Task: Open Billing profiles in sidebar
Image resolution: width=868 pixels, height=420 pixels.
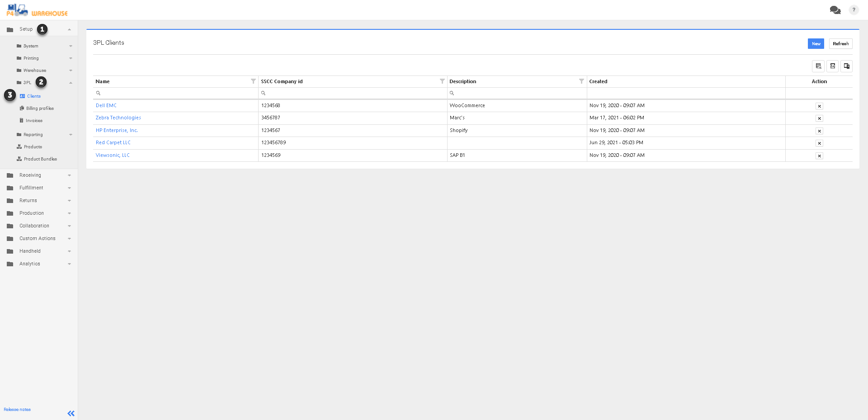Action: [x=40, y=109]
